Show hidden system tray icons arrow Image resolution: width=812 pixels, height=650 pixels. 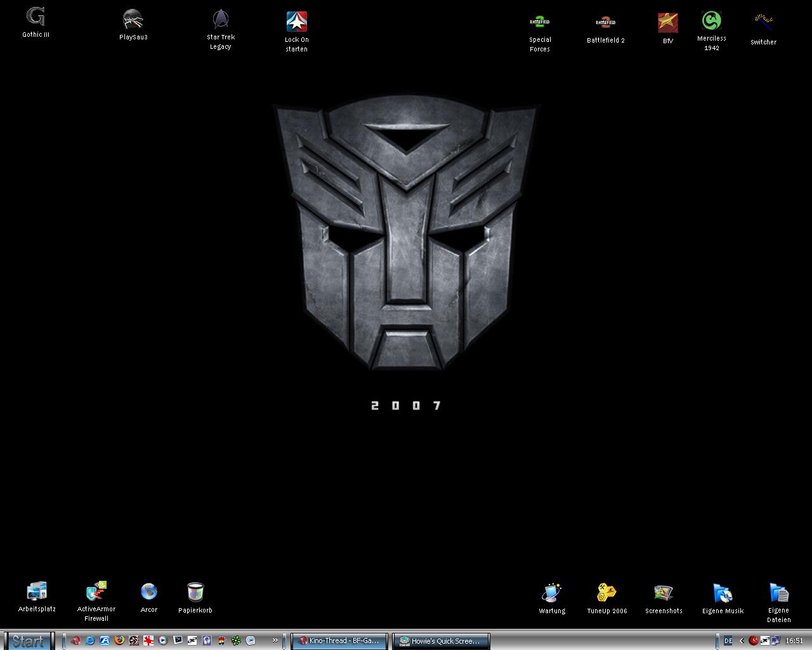pos(742,641)
